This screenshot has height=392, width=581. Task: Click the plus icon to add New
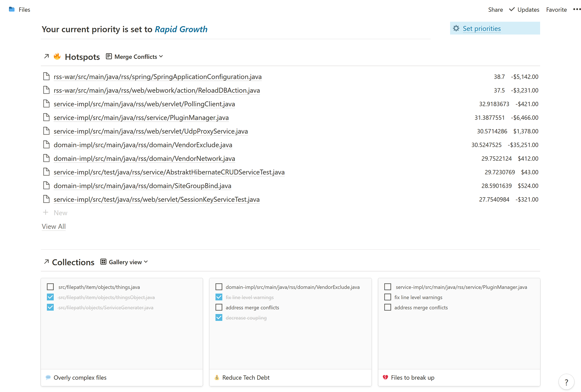tap(46, 212)
